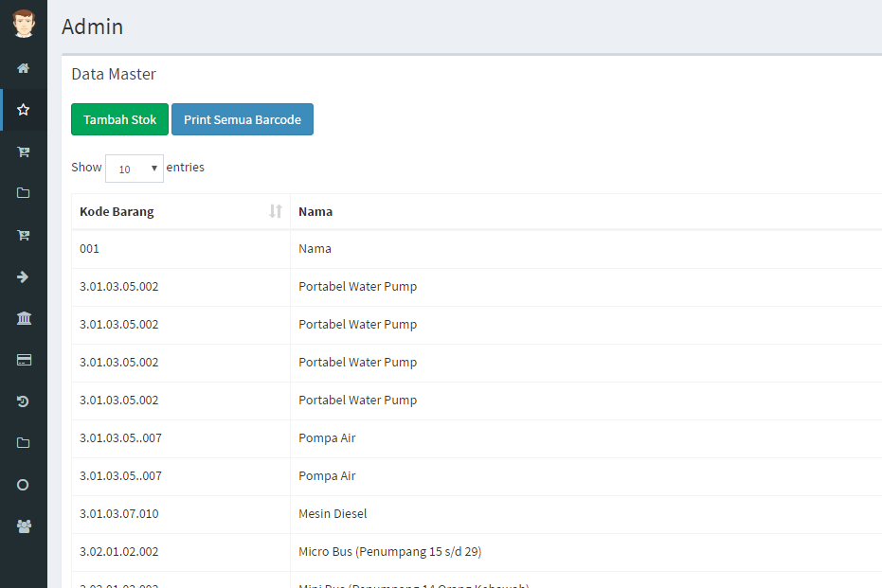Screen dimensions: 882x588
Task: Click the first 3.01.03.05..007 code cell
Action: click(181, 438)
